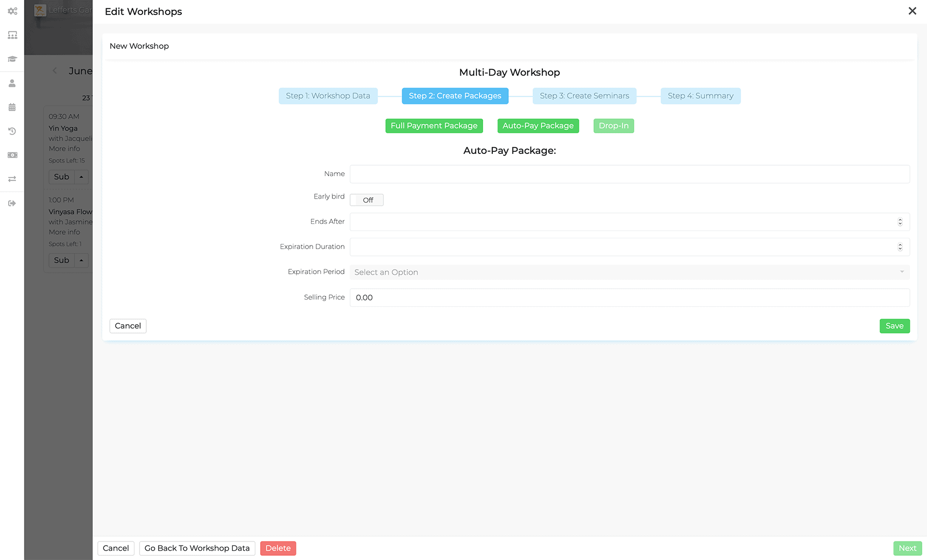Image resolution: width=927 pixels, height=560 pixels.
Task: Go Back To Workshop Data
Action: pyautogui.click(x=197, y=548)
